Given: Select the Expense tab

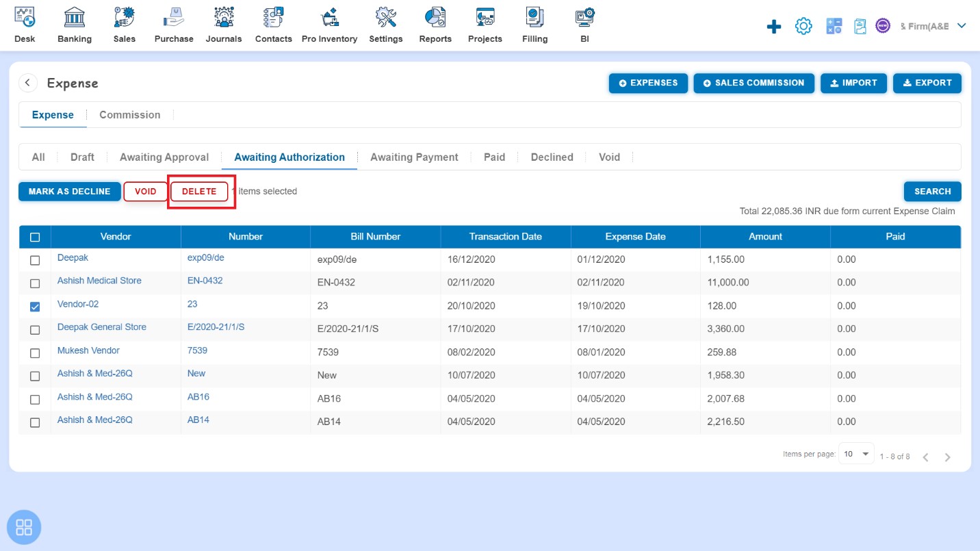Looking at the screenshot, I should tap(53, 115).
